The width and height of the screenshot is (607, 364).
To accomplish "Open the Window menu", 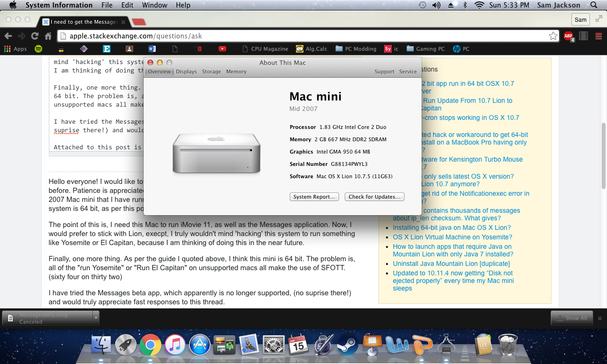I will tap(155, 5).
